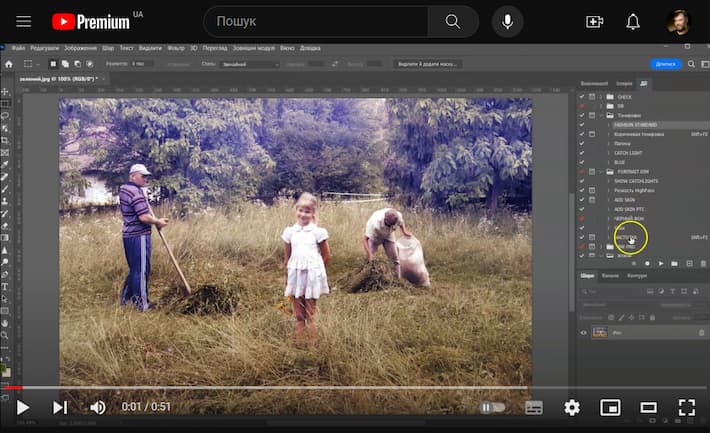Open YouTube notifications bell
The width and height of the screenshot is (710, 433).
click(633, 21)
